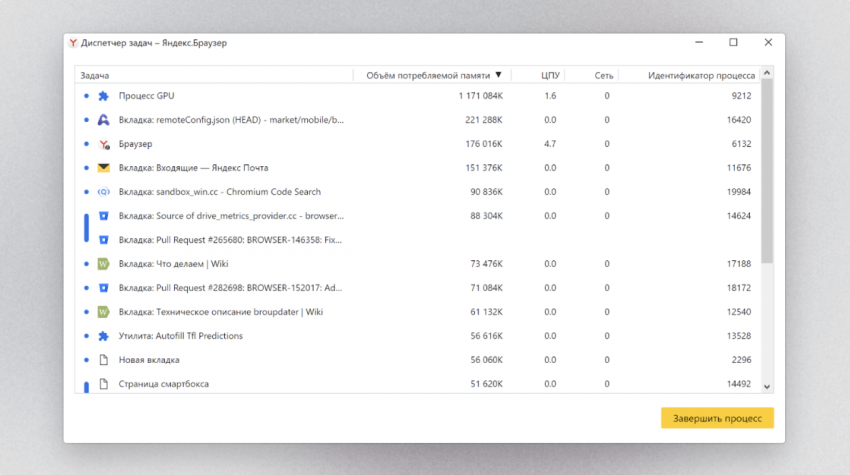Sort processes by ЦПУ column header
Image resolution: width=850 pixels, height=475 pixels.
coord(549,75)
